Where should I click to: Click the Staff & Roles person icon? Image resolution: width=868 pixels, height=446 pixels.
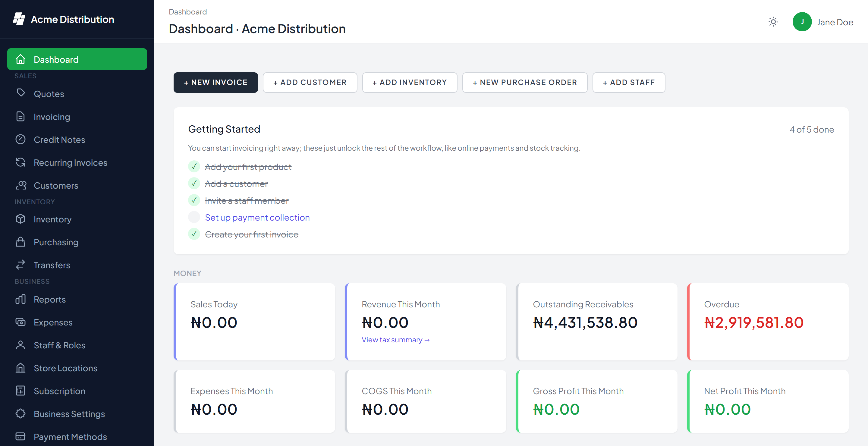[20, 345]
